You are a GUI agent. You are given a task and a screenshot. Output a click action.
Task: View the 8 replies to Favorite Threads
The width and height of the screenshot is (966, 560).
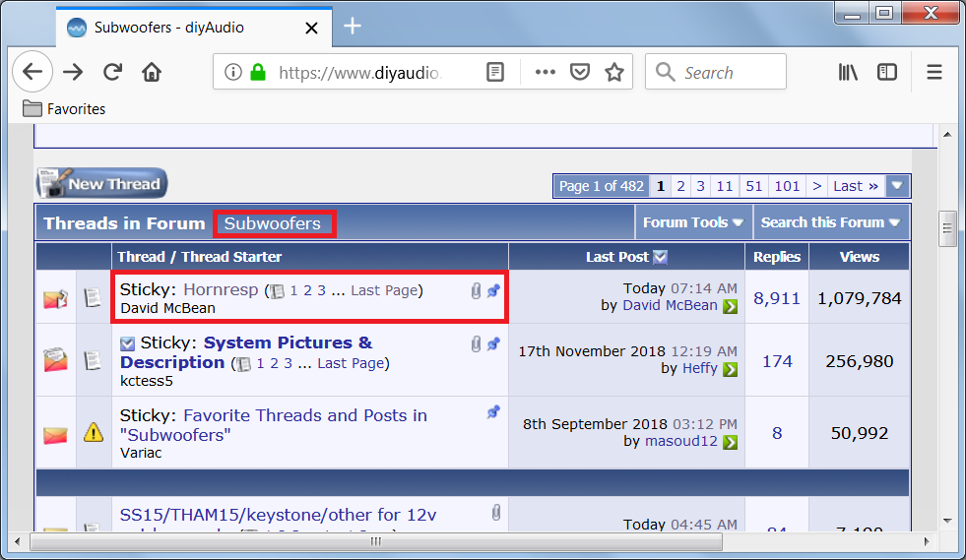coord(778,434)
